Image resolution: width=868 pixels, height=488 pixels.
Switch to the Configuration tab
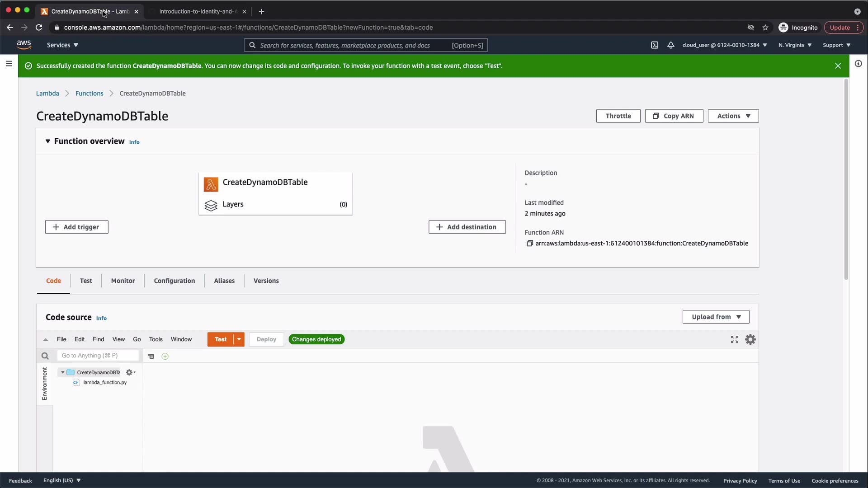(x=174, y=281)
